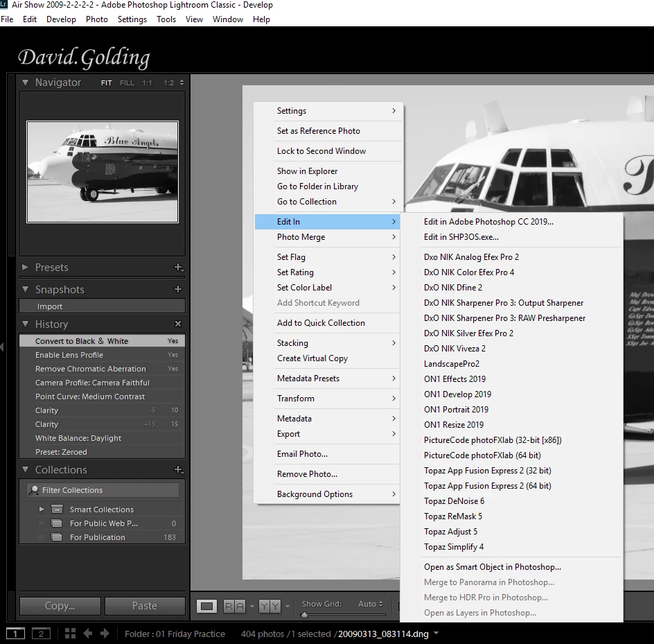This screenshot has width=654, height=644.
Task: Select Preset: Zeroed history step
Action: pyautogui.click(x=103, y=452)
